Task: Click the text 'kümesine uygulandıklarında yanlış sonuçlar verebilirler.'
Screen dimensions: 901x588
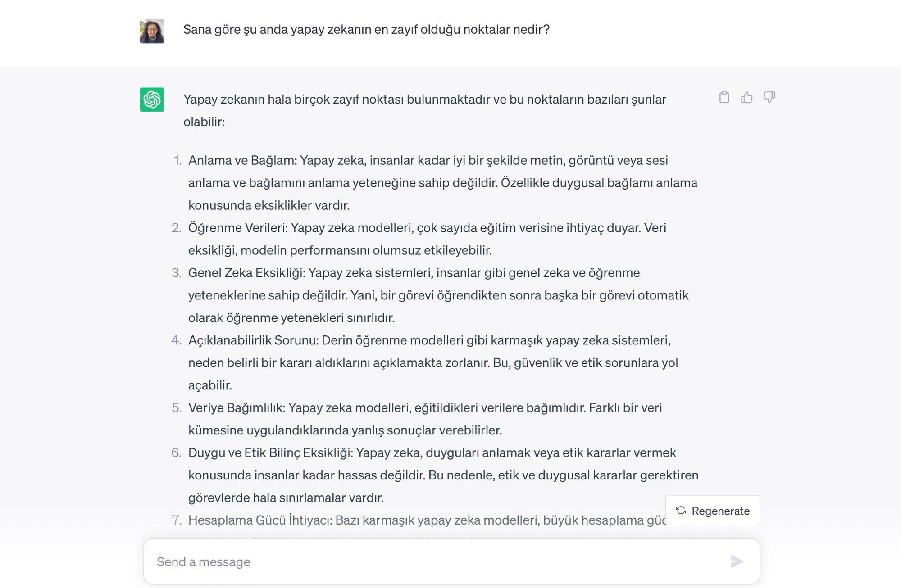Action: pyautogui.click(x=345, y=430)
